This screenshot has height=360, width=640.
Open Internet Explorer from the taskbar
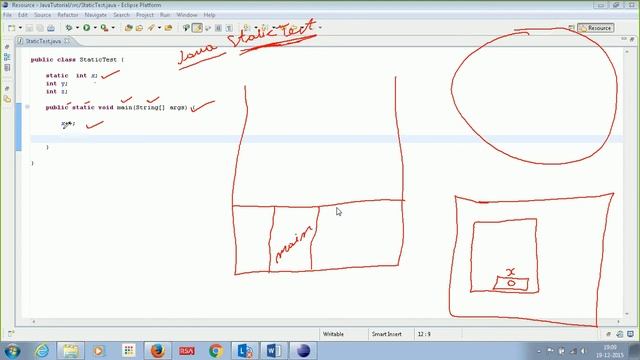(x=42, y=351)
